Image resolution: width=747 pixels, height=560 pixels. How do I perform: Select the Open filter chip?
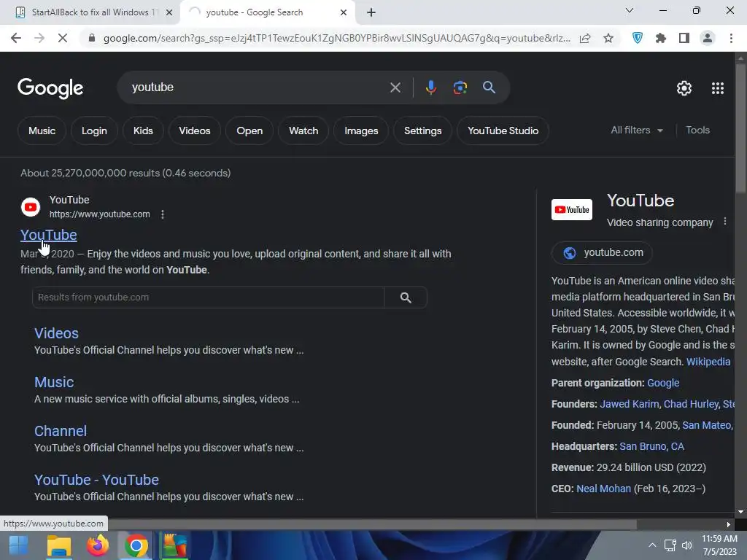point(249,131)
